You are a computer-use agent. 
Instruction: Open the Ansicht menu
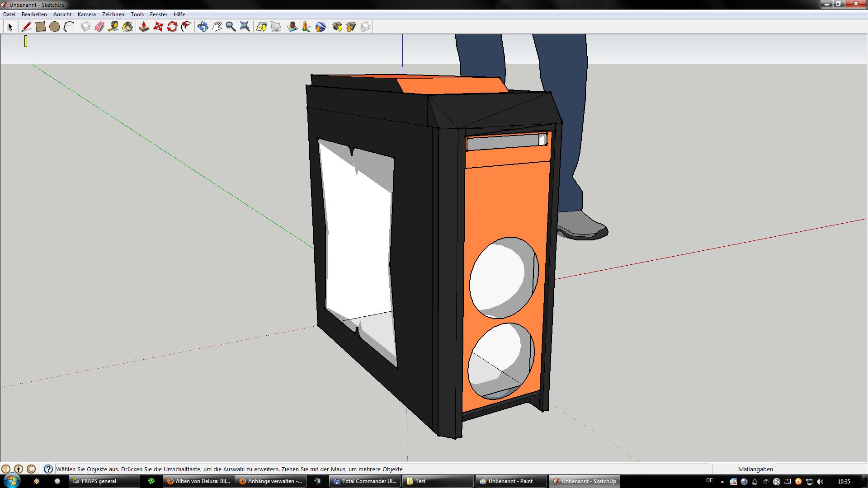pyautogui.click(x=62, y=14)
